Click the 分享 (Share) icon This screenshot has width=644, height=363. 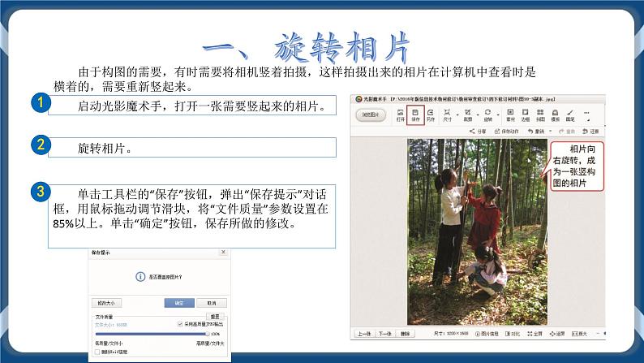(x=478, y=131)
